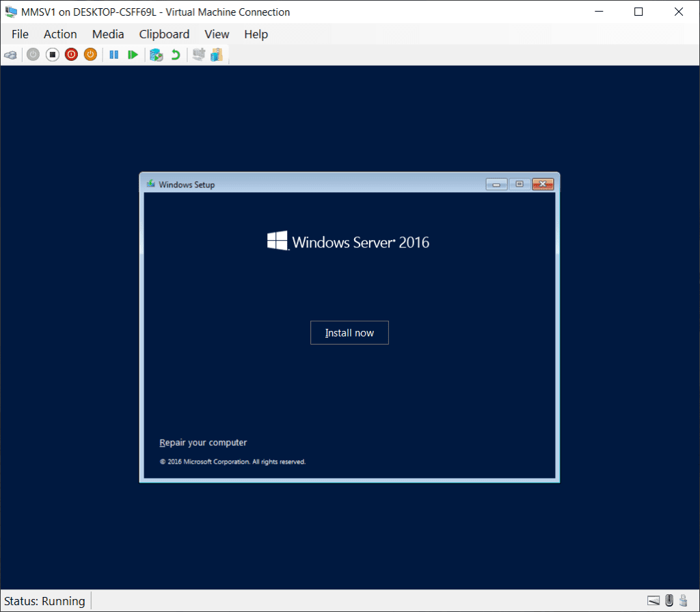The width and height of the screenshot is (700, 612).
Task: Close the Windows Setup dialog
Action: [x=543, y=184]
